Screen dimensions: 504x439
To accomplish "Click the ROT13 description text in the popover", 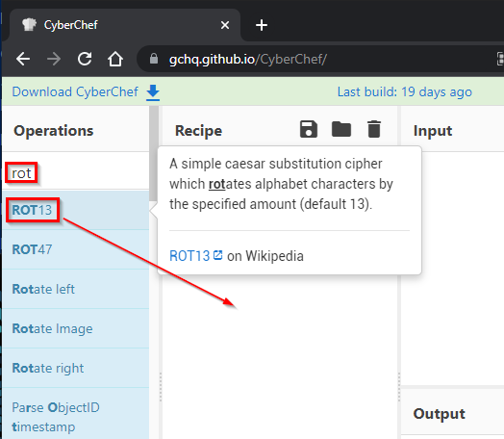I will pyautogui.click(x=281, y=184).
